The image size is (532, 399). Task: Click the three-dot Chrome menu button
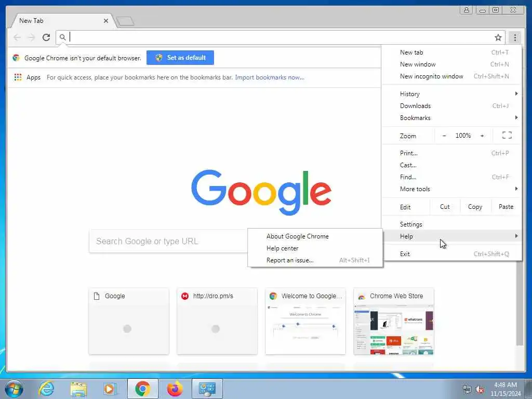(515, 37)
